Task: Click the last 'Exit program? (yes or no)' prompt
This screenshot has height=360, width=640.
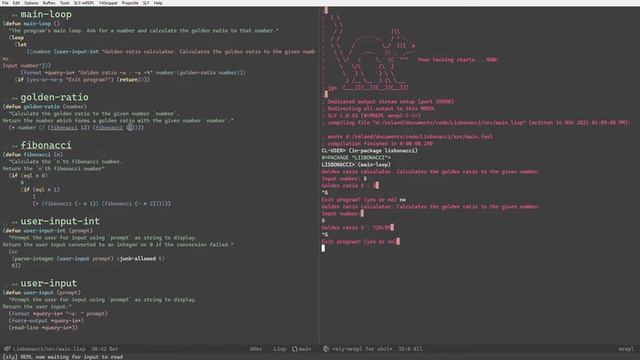Action: point(359,242)
